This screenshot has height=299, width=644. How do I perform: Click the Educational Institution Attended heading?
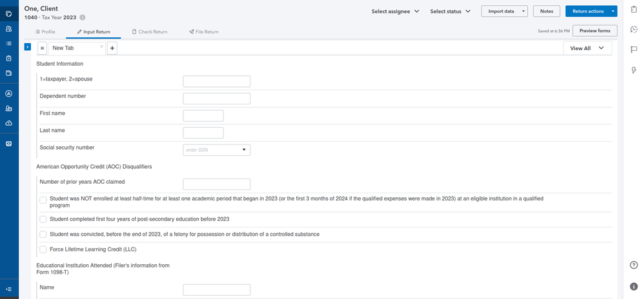click(103, 269)
